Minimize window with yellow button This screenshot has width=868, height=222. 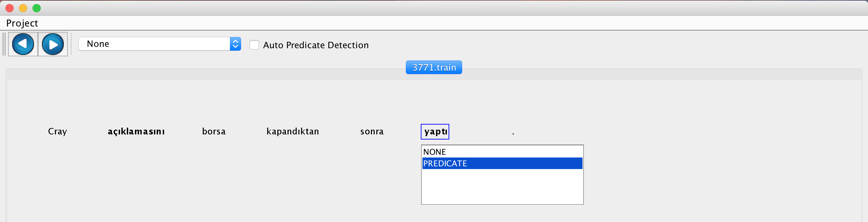tap(23, 8)
